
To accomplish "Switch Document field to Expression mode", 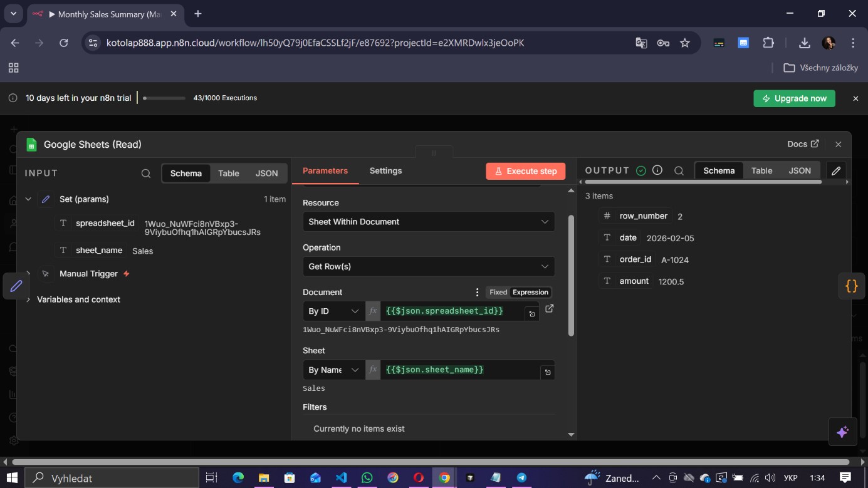I will click(x=530, y=293).
